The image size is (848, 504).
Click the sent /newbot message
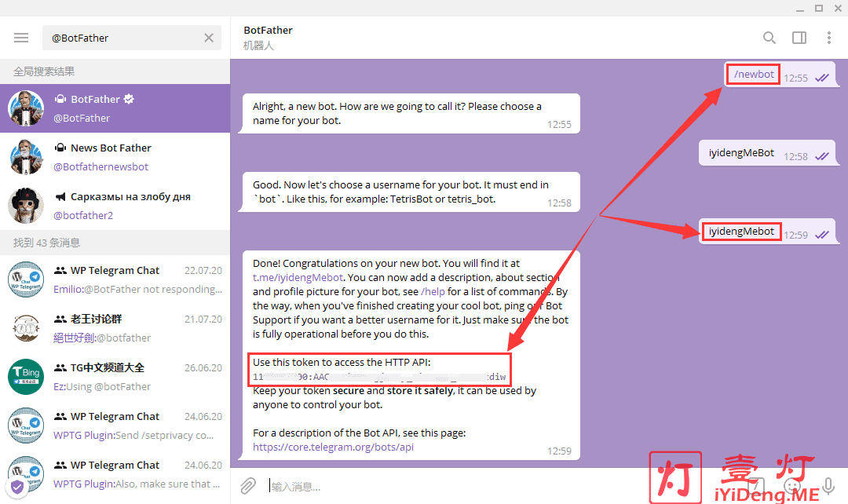[781, 75]
